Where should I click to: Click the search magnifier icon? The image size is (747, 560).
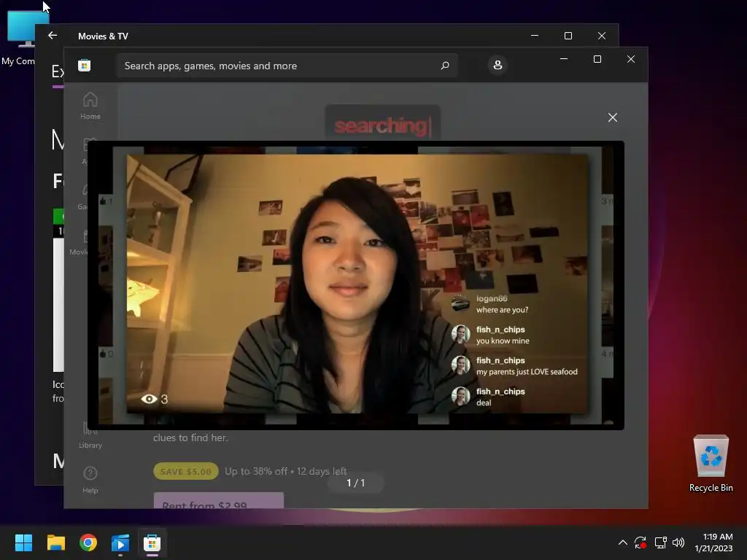coord(444,65)
